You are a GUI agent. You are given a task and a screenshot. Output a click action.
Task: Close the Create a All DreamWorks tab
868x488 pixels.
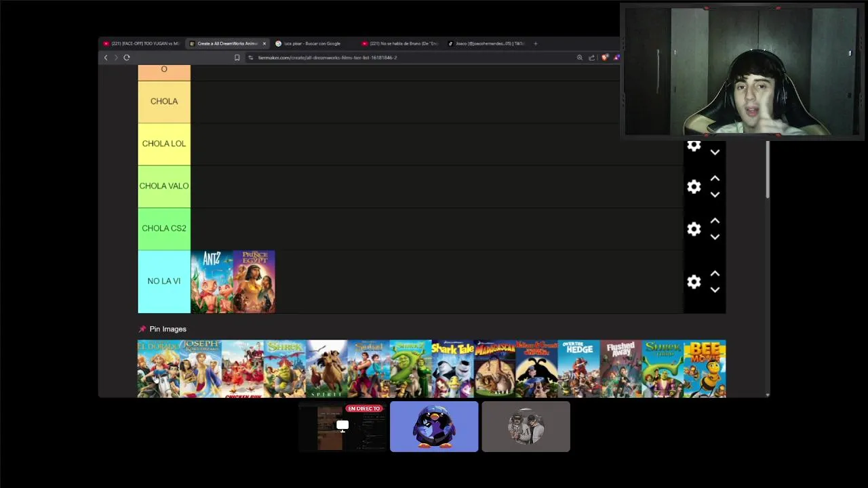tap(264, 43)
